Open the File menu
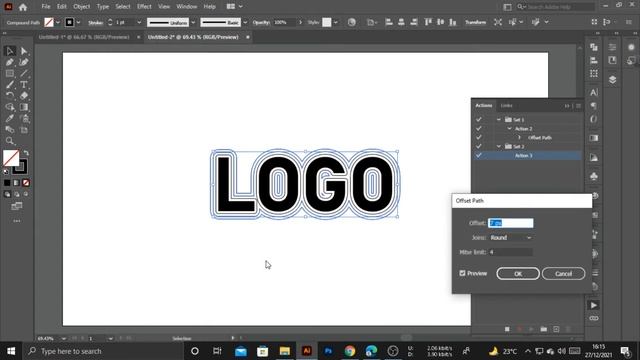Screen dimensions: 640x360 point(46,7)
